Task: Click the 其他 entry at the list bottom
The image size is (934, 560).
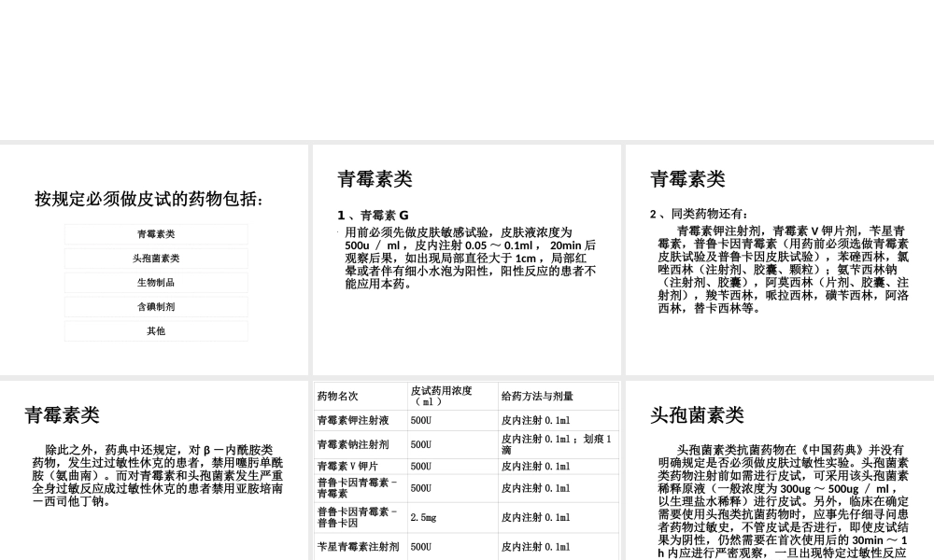Action: [155, 330]
